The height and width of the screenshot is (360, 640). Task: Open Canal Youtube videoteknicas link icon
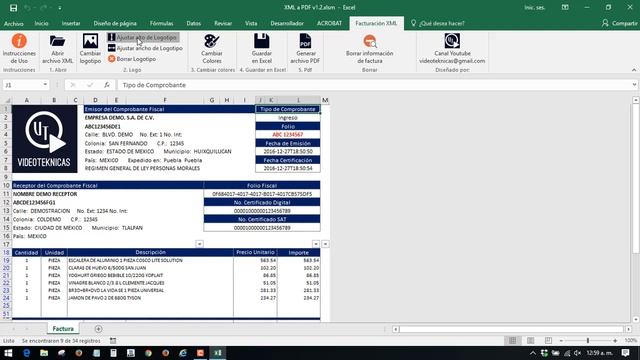(452, 41)
